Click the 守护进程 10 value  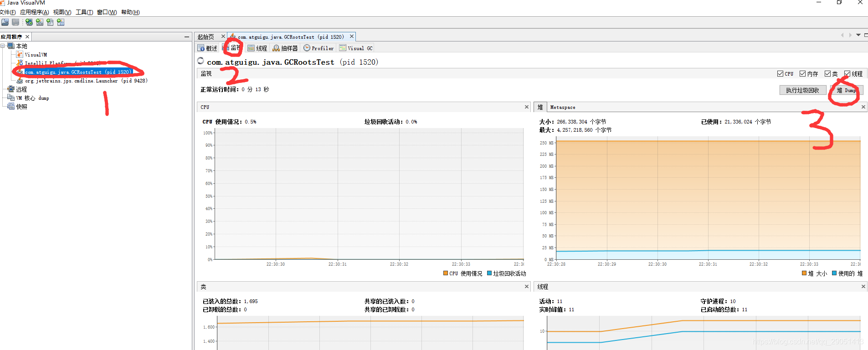pos(733,302)
